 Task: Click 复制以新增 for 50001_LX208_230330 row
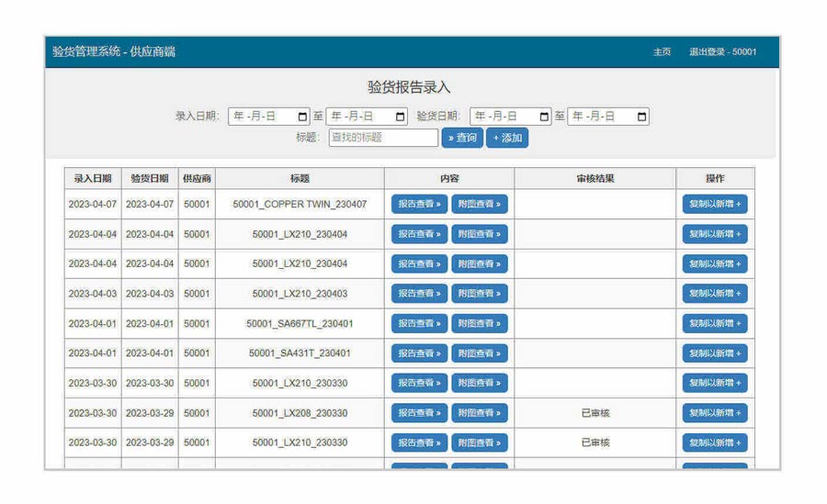(x=714, y=413)
